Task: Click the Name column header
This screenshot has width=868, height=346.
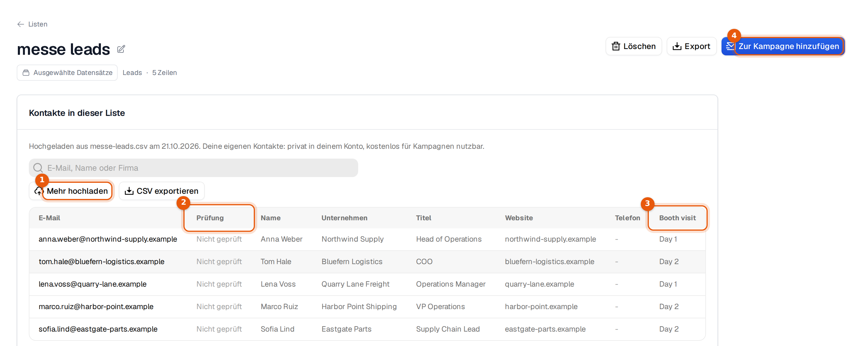Action: pyautogui.click(x=270, y=218)
